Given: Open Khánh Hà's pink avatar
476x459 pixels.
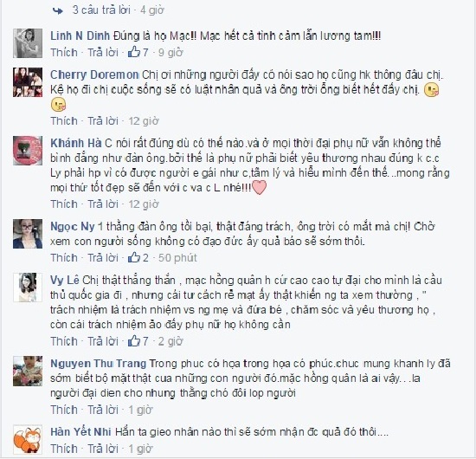Looking at the screenshot, I should tap(28, 151).
